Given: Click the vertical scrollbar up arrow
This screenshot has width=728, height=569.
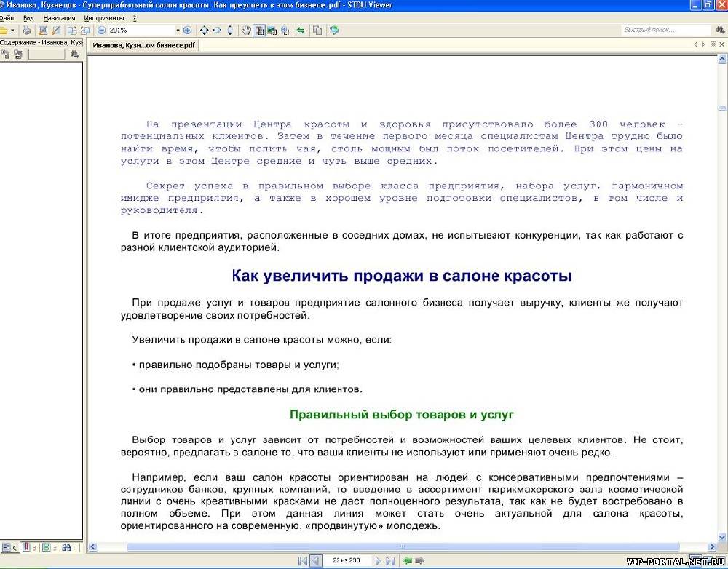Looking at the screenshot, I should tap(722, 59).
